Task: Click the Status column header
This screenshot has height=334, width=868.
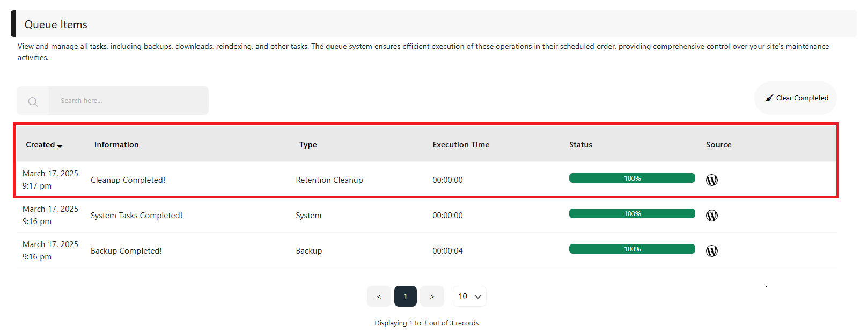Action: tap(580, 145)
